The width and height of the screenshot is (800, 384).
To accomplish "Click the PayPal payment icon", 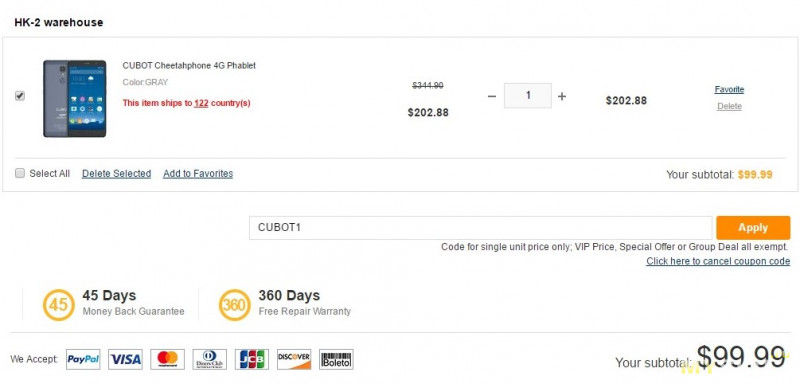I will pyautogui.click(x=83, y=360).
